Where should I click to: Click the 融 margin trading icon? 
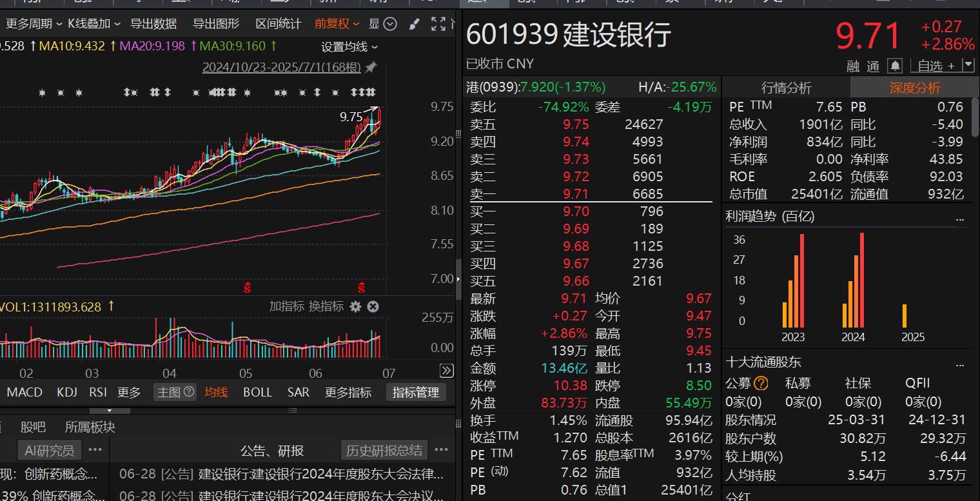852,65
